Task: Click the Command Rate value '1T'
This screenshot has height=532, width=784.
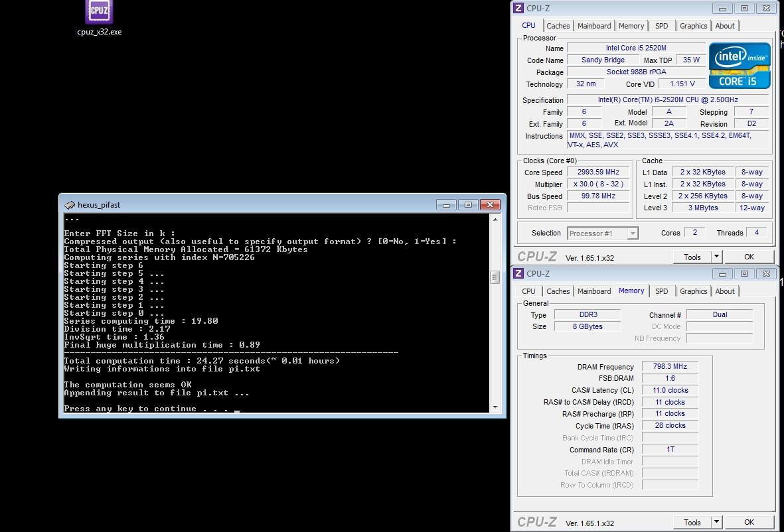Action: click(x=670, y=450)
